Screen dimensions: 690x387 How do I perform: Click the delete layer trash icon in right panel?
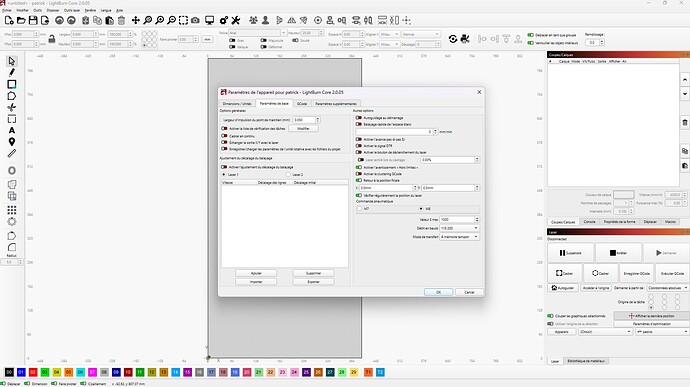click(x=685, y=122)
